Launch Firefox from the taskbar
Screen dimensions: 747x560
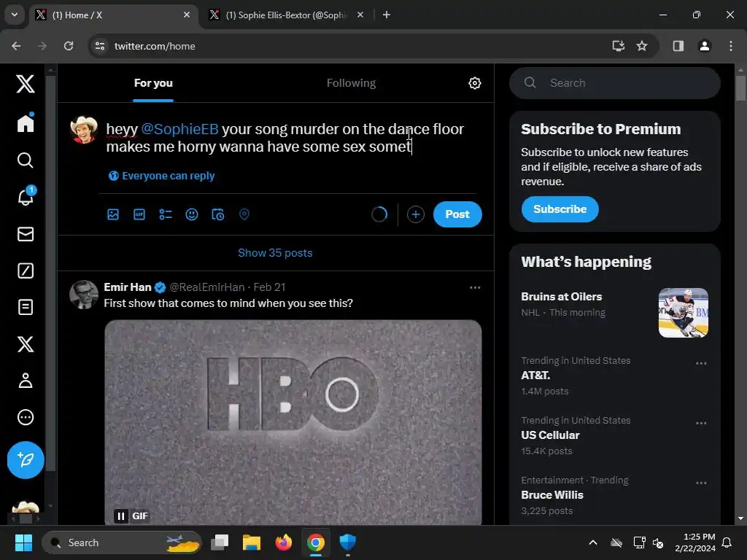[284, 542]
